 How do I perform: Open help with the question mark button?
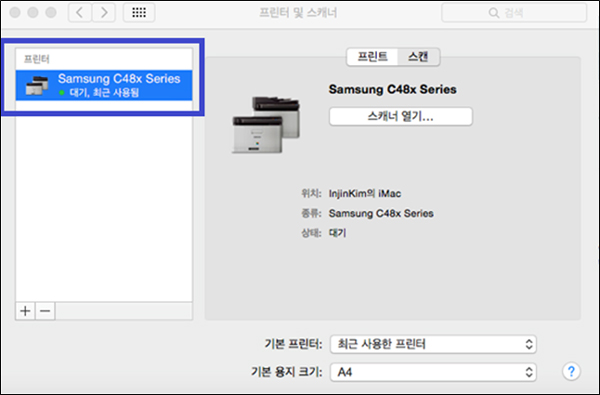(571, 371)
